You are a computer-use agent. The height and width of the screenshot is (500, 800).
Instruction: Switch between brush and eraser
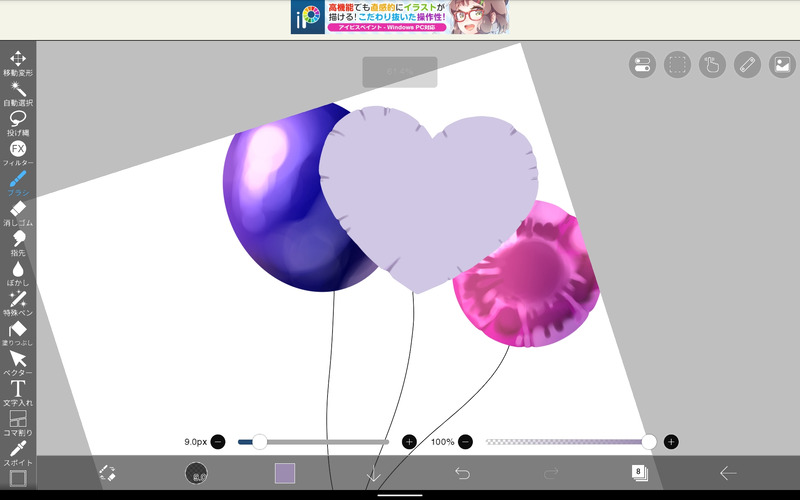pos(107,473)
